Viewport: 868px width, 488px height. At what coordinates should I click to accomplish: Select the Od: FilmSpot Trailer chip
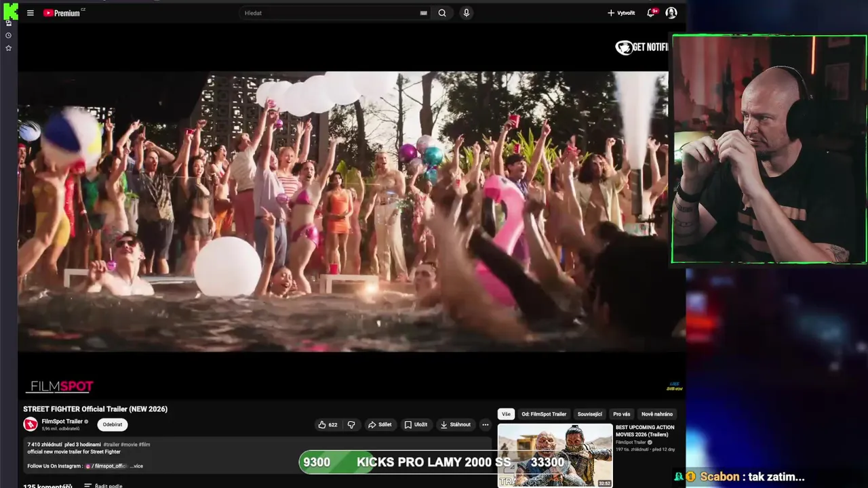[x=544, y=414]
